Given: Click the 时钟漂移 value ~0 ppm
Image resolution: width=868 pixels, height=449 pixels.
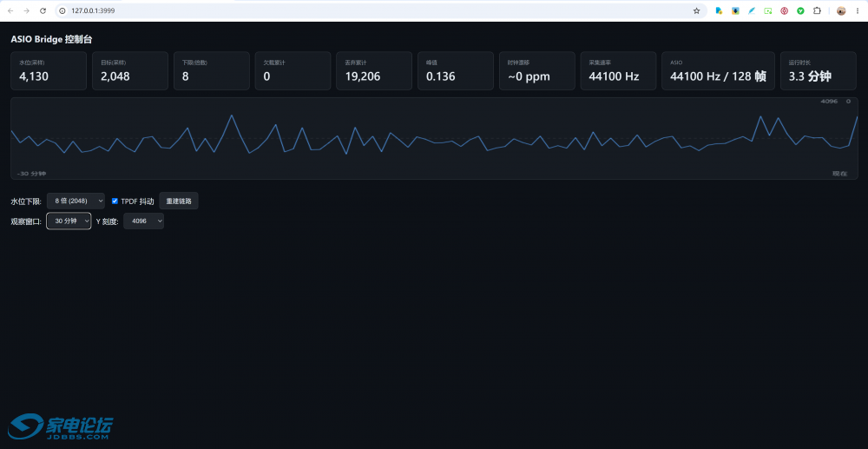Looking at the screenshot, I should [x=529, y=76].
